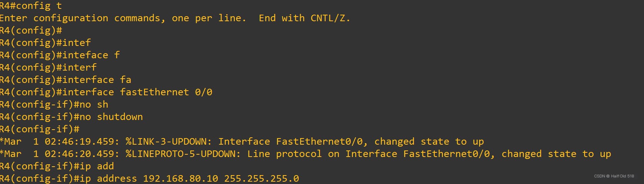Click the 'no shutdown' command line
The height and width of the screenshot is (184, 644).
pyautogui.click(x=71, y=117)
